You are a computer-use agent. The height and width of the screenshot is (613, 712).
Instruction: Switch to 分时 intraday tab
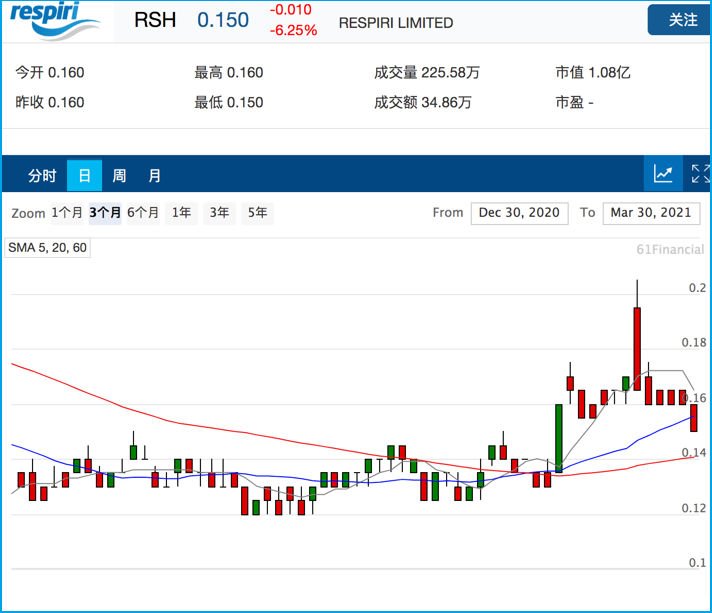pyautogui.click(x=42, y=175)
